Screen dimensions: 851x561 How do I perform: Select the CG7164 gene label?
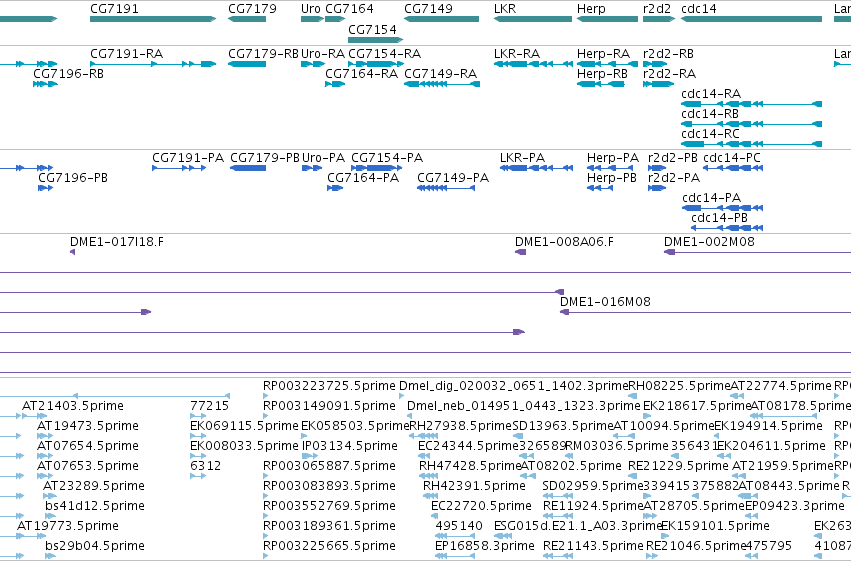(350, 9)
